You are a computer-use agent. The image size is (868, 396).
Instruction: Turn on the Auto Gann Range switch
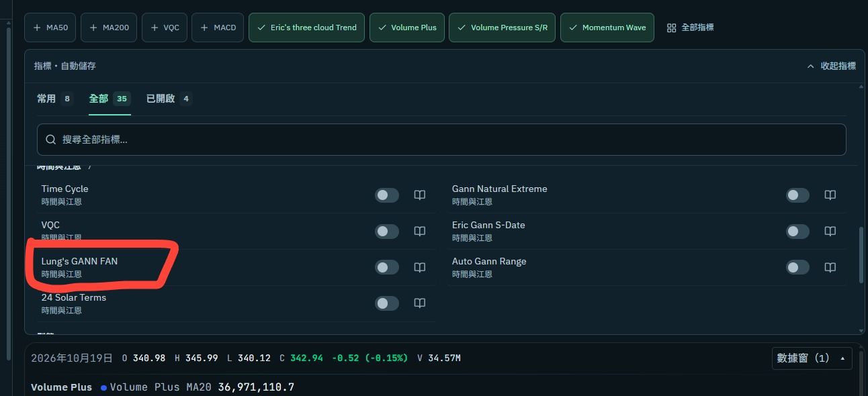point(797,268)
